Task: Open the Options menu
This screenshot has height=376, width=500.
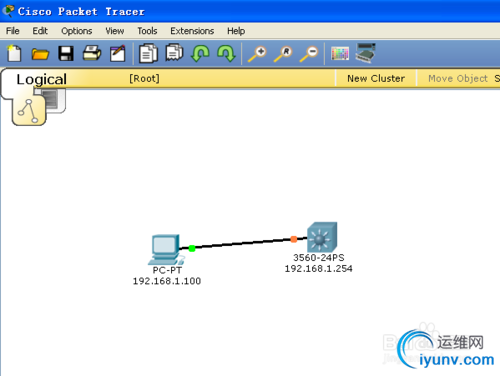Action: pyautogui.click(x=77, y=31)
